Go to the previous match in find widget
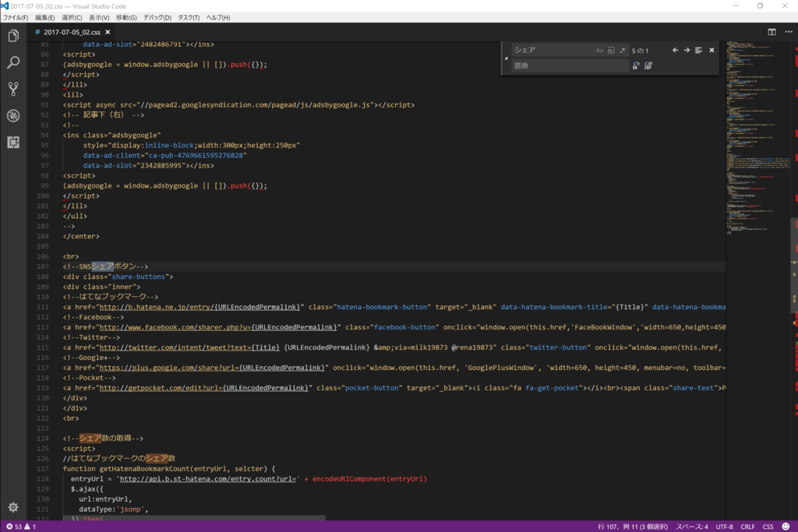Viewport: 798px width, 532px height. point(675,50)
